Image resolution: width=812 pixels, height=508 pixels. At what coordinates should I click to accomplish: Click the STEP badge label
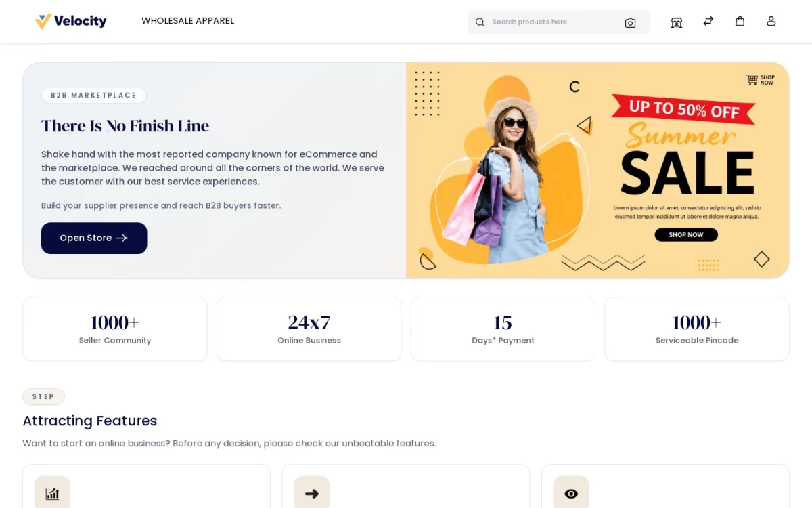pos(43,397)
